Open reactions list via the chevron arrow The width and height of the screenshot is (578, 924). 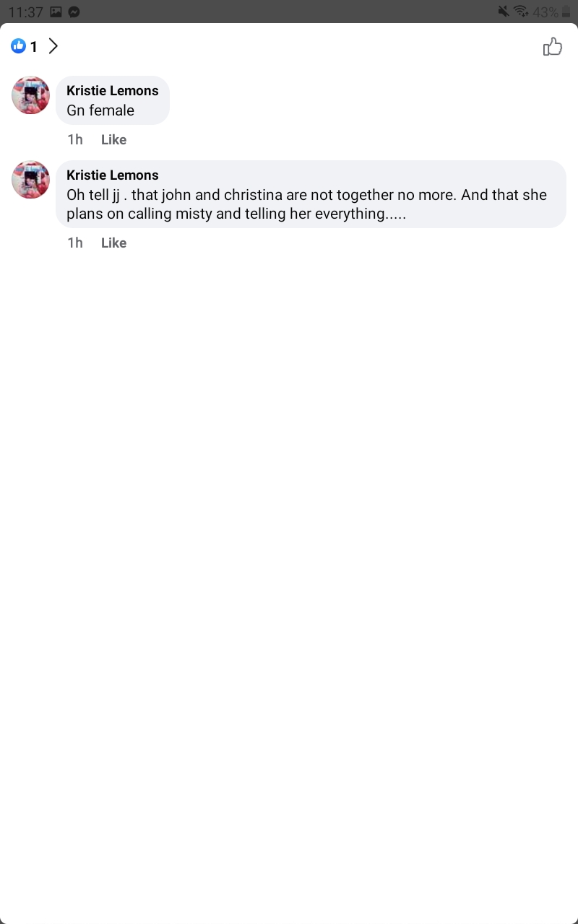tap(53, 46)
